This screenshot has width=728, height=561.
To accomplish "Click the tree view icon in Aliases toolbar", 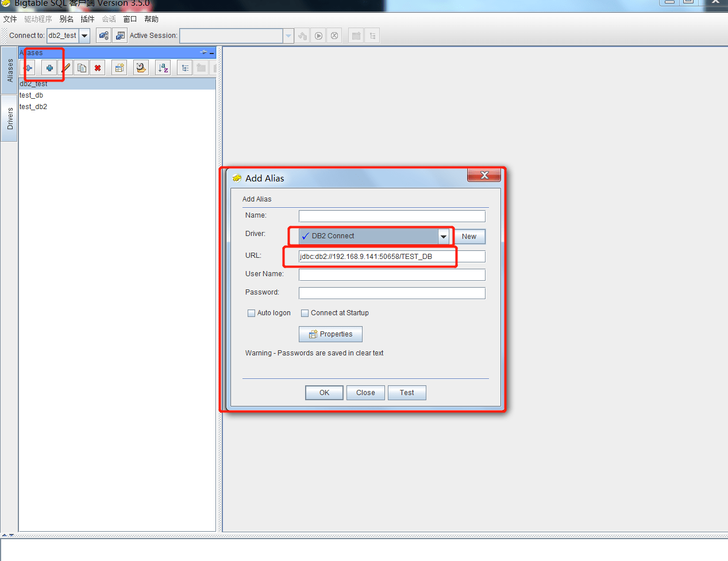I will click(x=185, y=68).
